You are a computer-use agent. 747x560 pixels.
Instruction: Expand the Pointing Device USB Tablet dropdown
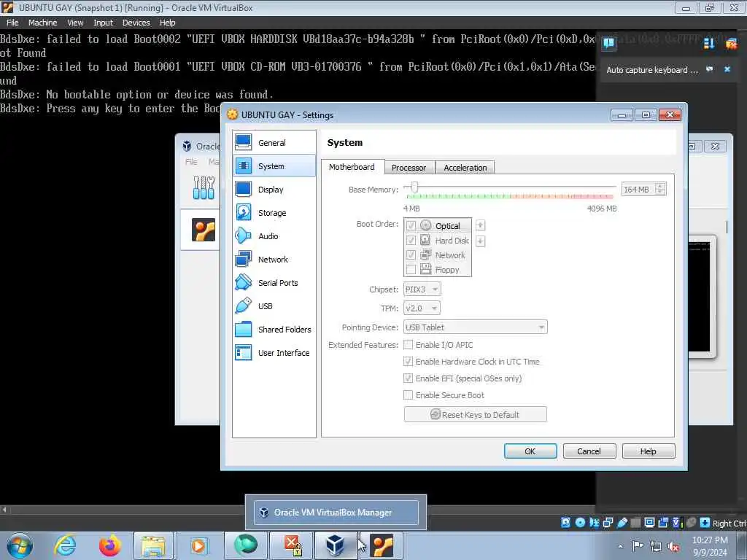(476, 327)
